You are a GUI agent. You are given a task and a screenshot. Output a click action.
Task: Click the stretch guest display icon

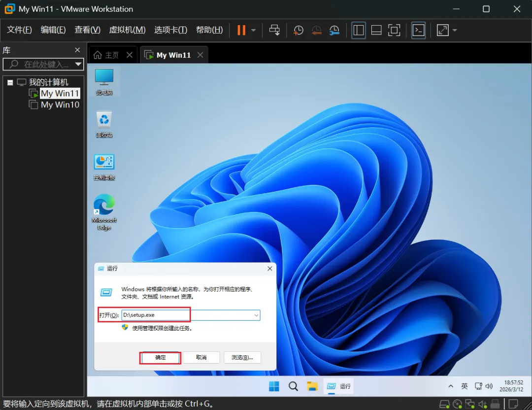(x=443, y=30)
